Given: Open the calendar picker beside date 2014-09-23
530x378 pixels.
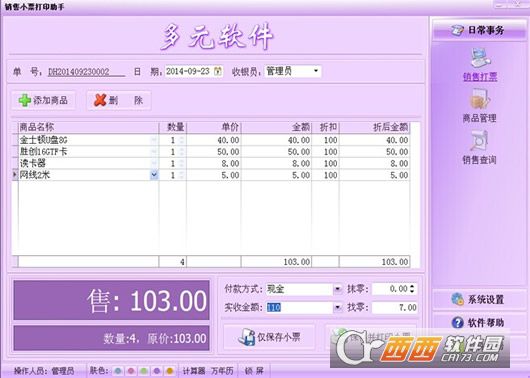Looking at the screenshot, I should tap(218, 71).
